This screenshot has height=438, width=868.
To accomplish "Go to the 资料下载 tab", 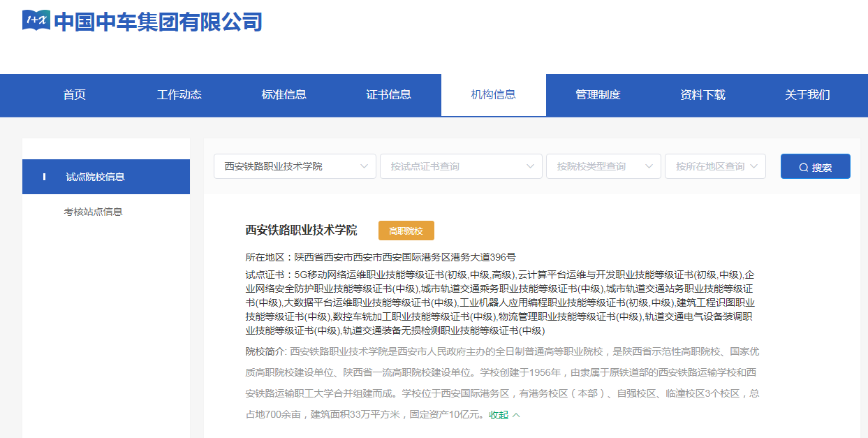I will (703, 95).
